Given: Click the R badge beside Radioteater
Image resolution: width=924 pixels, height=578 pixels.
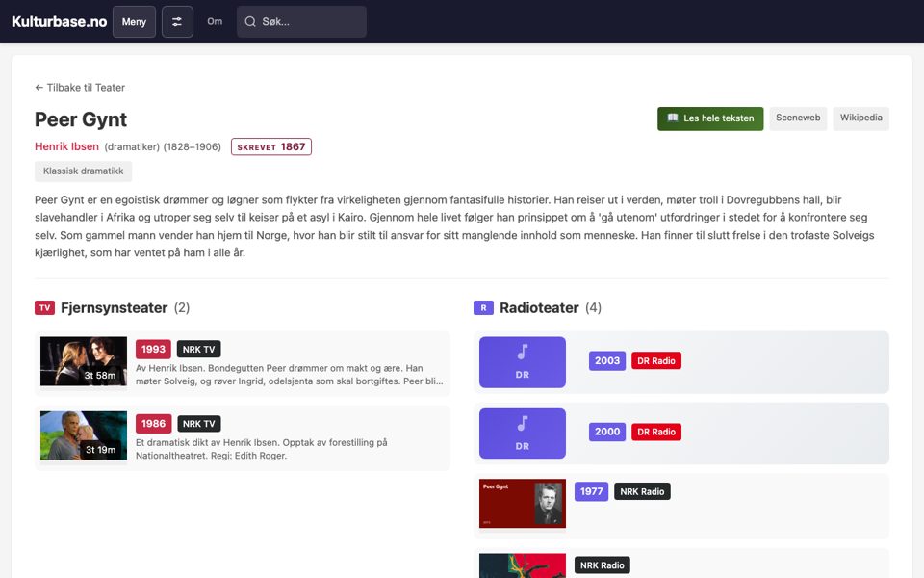Looking at the screenshot, I should click(483, 308).
